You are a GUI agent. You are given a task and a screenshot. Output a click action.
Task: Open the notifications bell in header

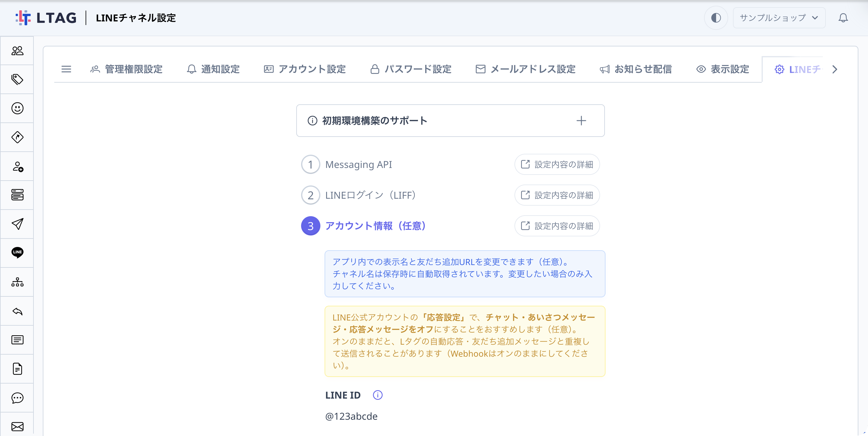point(843,18)
